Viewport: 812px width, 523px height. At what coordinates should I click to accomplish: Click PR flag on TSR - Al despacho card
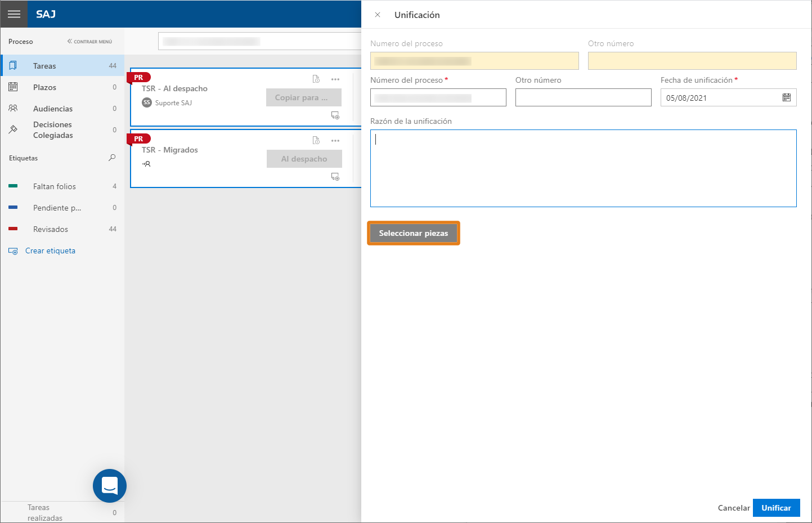(138, 78)
